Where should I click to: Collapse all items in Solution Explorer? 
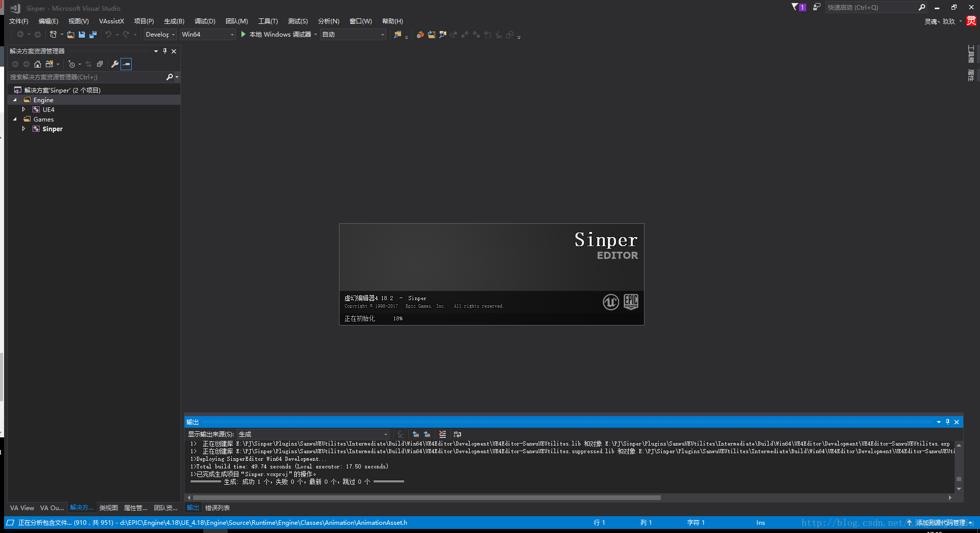click(x=100, y=64)
